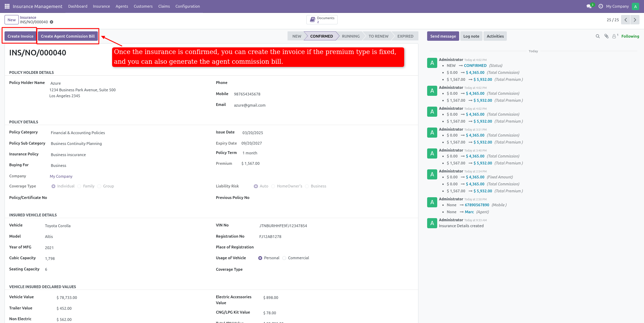Open the activities clock icon in top bar
Screen dimensions: 644x323
[x=600, y=6]
